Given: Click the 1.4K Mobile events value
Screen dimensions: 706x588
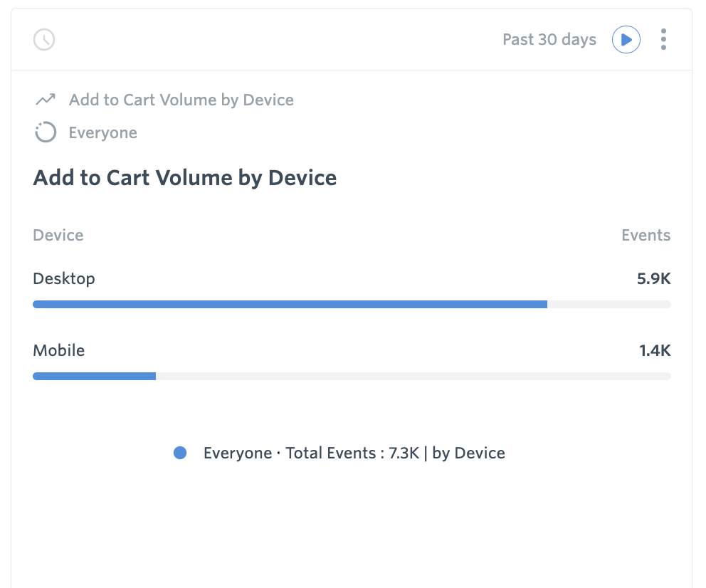Looking at the screenshot, I should pos(654,350).
